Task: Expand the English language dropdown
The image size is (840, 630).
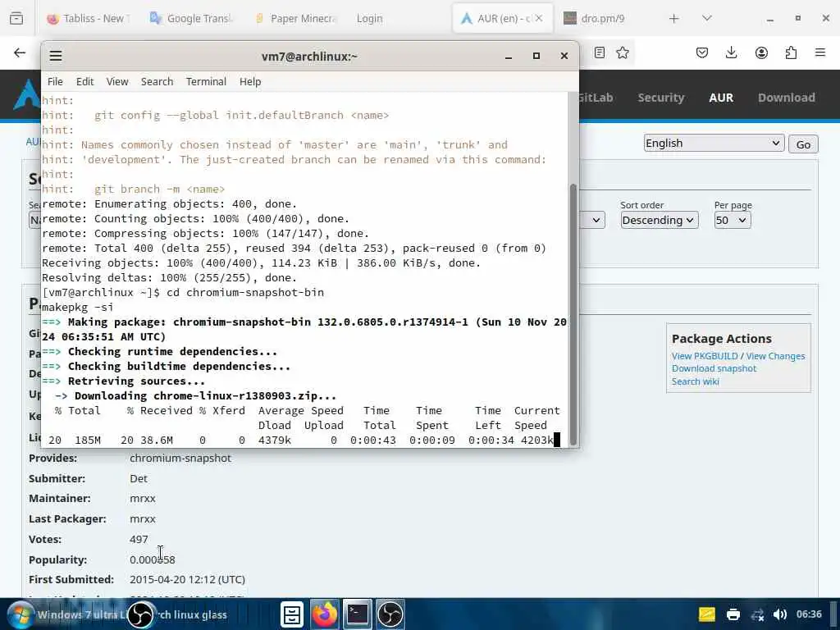Action: [x=714, y=143]
